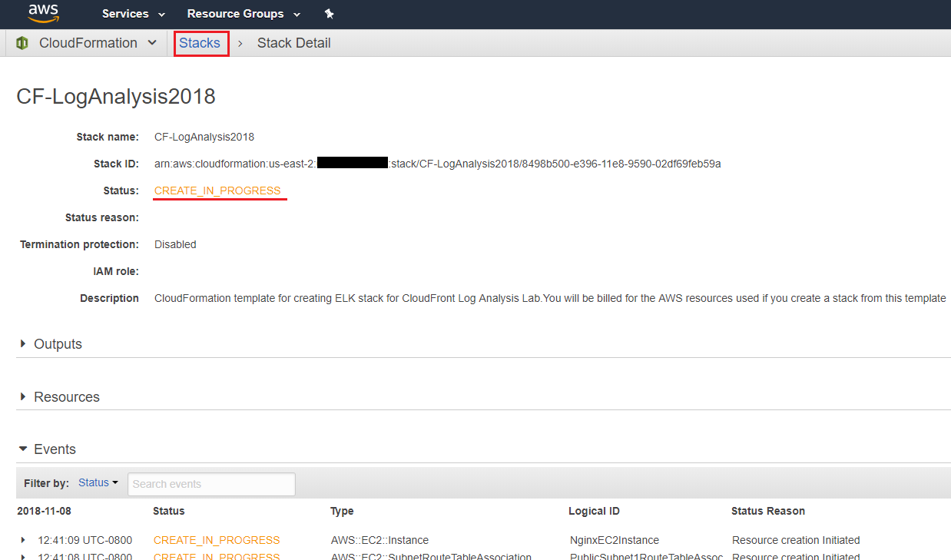
Task: Click the Logical ID column header
Action: tap(594, 511)
